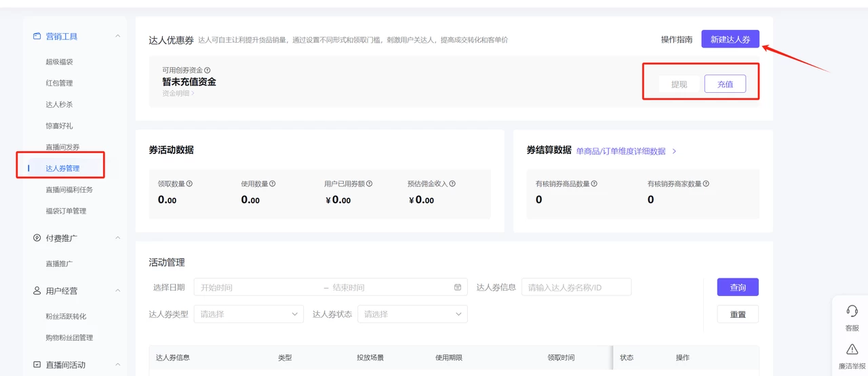Click the 廉洁举报 warning triangle icon
The width and height of the screenshot is (868, 376).
pos(852,350)
